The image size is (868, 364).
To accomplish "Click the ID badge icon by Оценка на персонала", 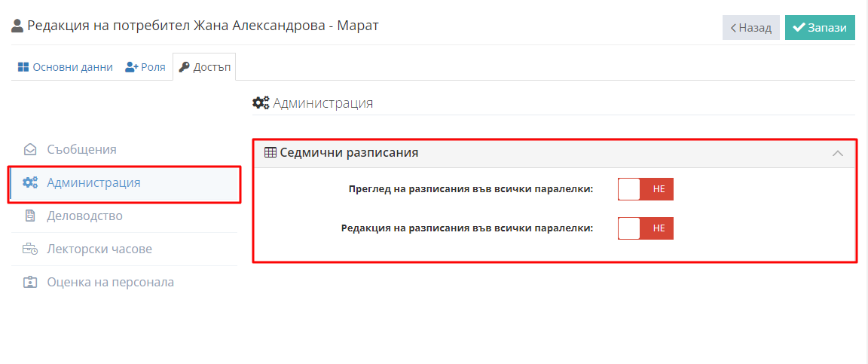I will pos(30,283).
